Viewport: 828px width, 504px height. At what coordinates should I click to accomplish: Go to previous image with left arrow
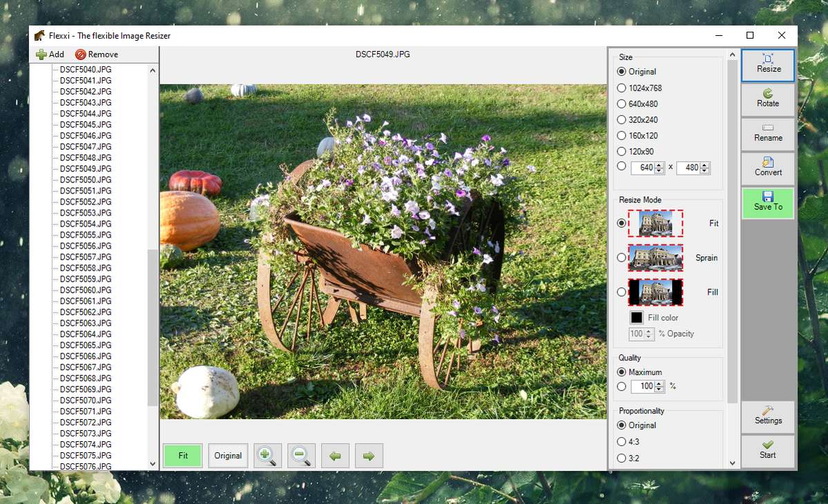[335, 456]
